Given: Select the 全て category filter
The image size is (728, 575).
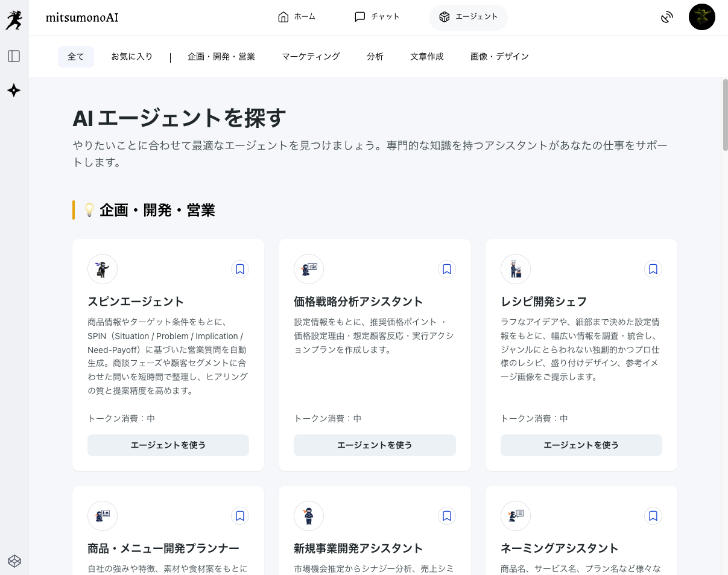Looking at the screenshot, I should pos(76,57).
